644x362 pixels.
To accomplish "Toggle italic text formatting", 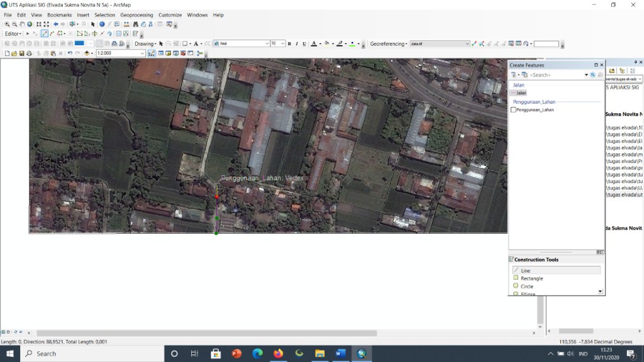I will (297, 43).
